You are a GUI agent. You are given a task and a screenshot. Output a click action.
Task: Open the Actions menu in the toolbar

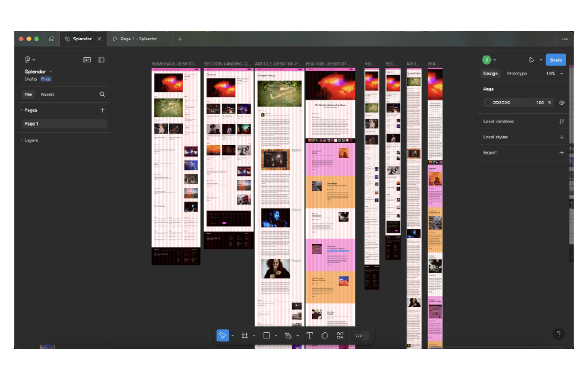pos(340,336)
